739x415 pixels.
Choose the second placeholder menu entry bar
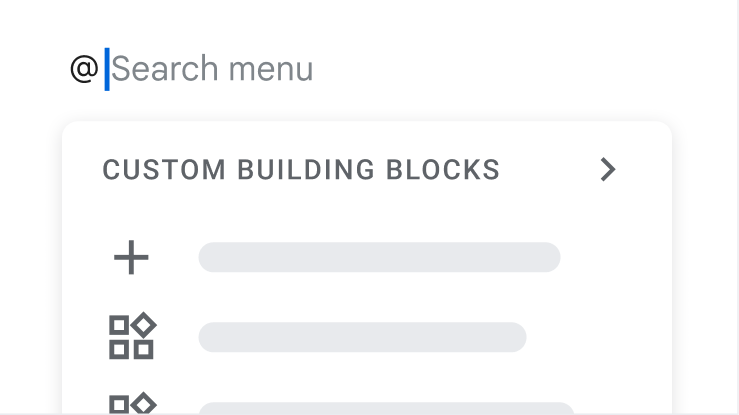[362, 338]
